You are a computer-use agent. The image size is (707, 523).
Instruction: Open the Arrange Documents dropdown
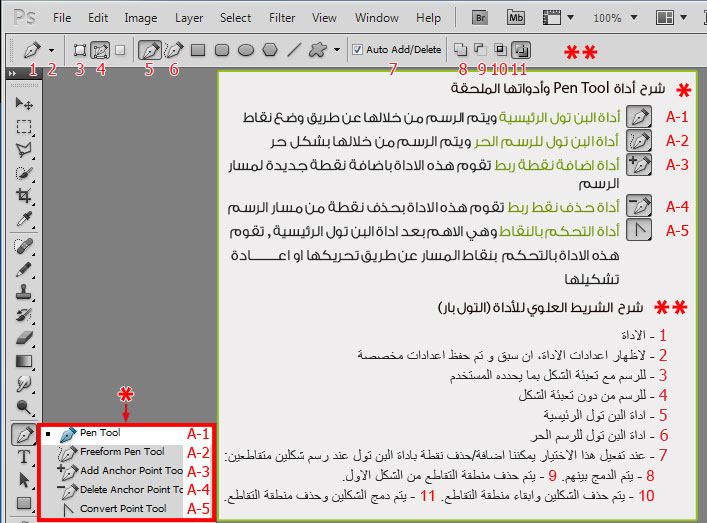(x=670, y=18)
